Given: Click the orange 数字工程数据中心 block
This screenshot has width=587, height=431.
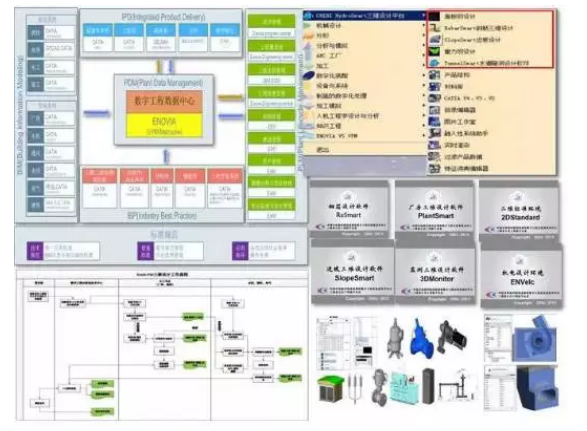Looking at the screenshot, I should pos(164,101).
